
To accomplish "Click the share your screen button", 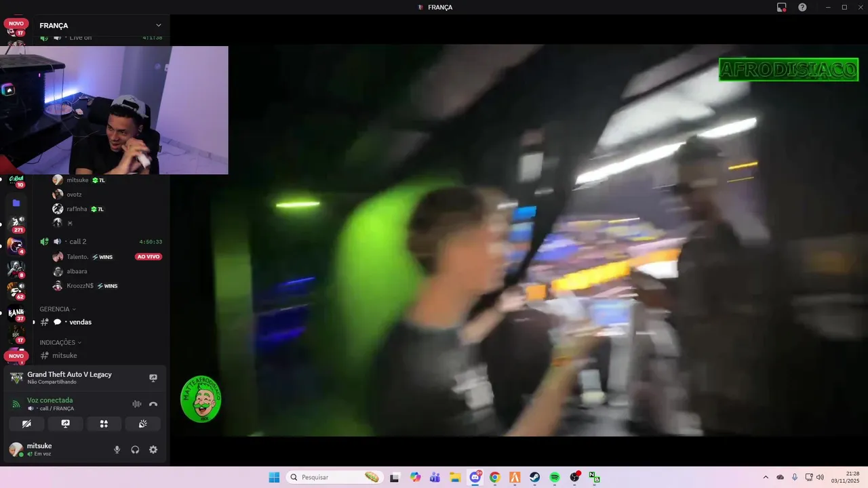I will click(65, 424).
